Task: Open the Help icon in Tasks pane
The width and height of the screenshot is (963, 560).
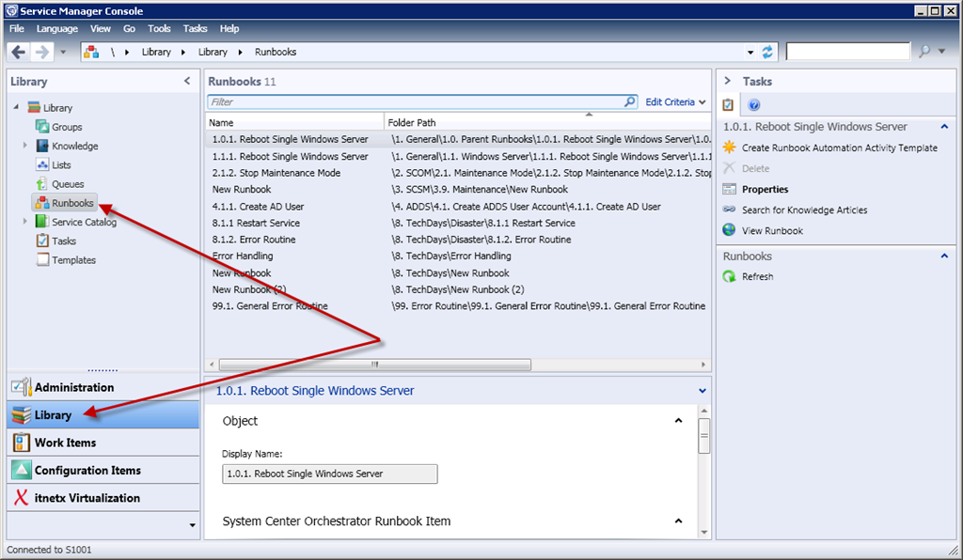Action: pyautogui.click(x=753, y=105)
